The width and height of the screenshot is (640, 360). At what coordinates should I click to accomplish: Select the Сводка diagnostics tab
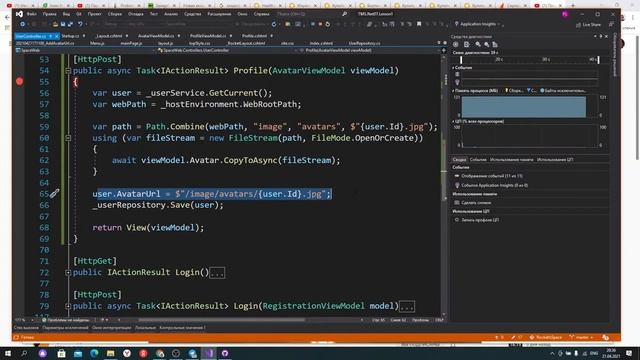459,160
